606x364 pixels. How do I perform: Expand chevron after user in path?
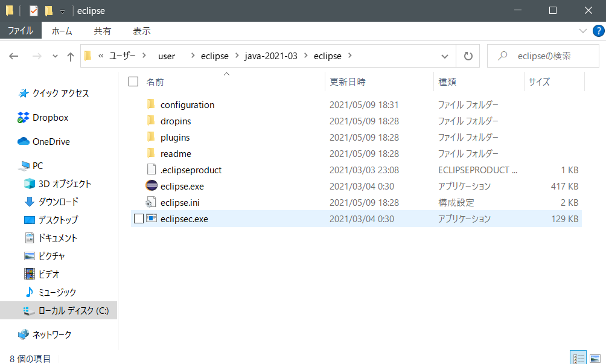[193, 56]
